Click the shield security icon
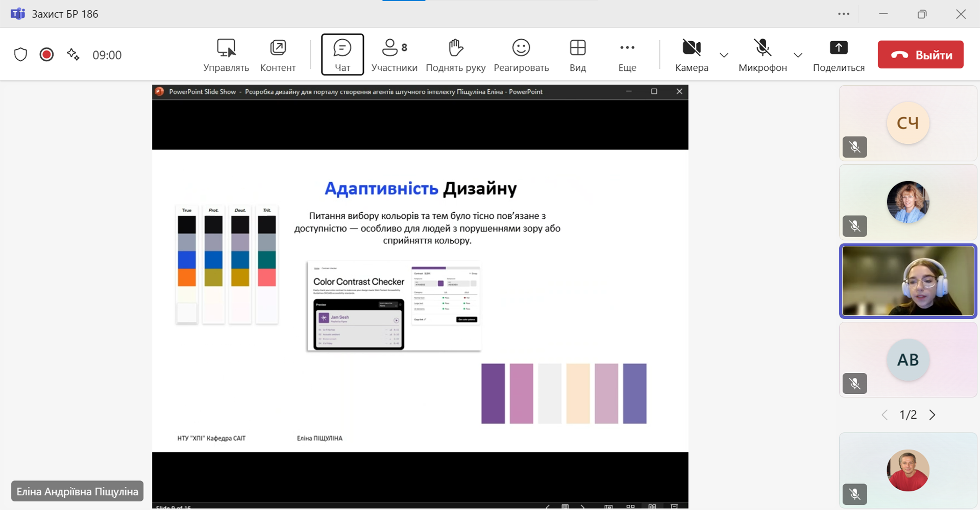 (x=20, y=55)
